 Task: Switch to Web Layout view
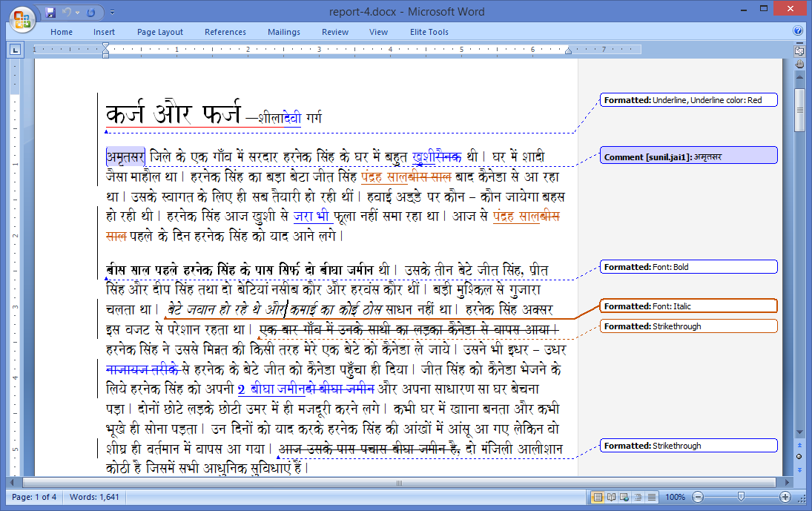(624, 498)
